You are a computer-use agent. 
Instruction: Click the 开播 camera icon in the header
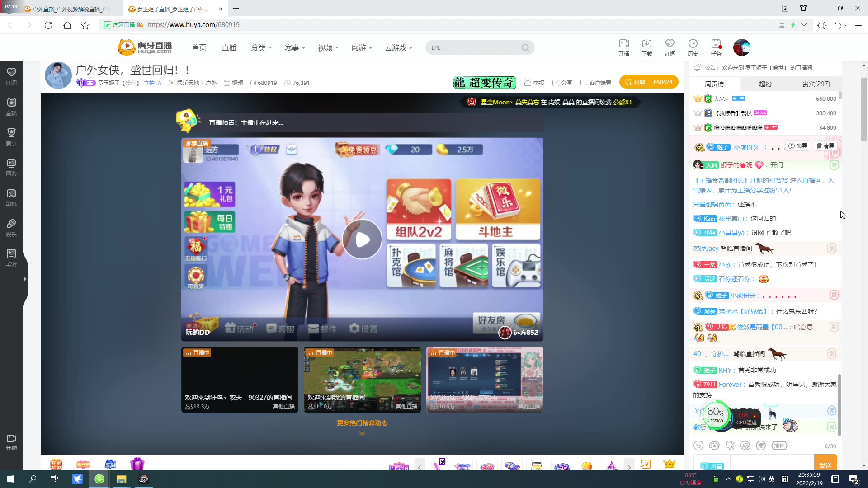tap(624, 47)
